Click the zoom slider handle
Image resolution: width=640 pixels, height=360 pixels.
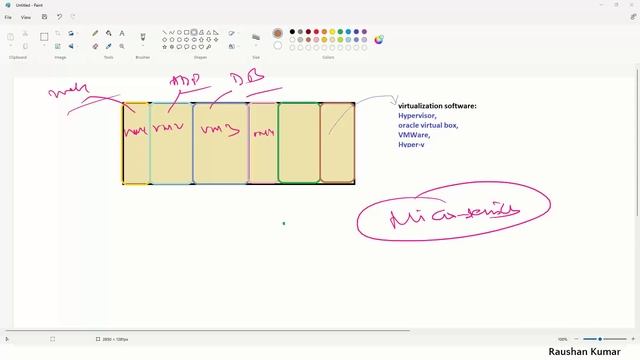pyautogui.click(x=600, y=339)
